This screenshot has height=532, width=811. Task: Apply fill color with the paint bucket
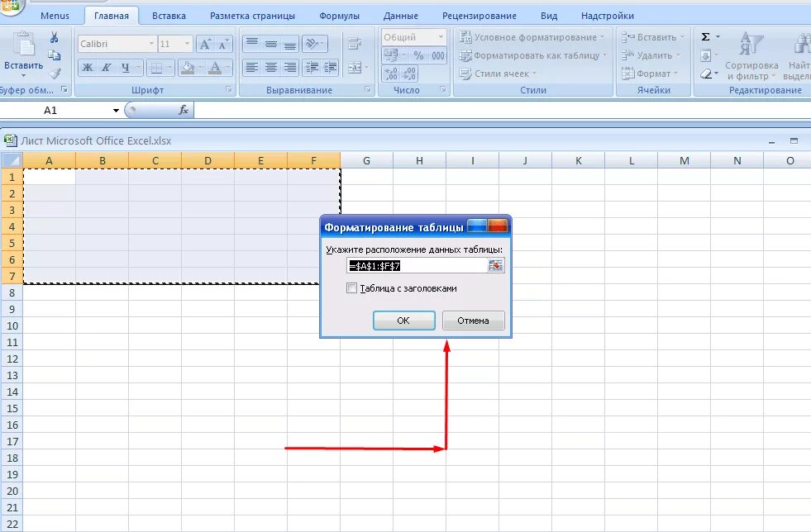tap(187, 67)
